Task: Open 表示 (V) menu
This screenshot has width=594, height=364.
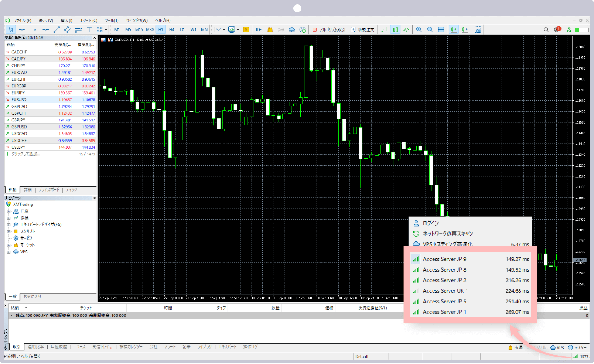Action: coord(46,20)
